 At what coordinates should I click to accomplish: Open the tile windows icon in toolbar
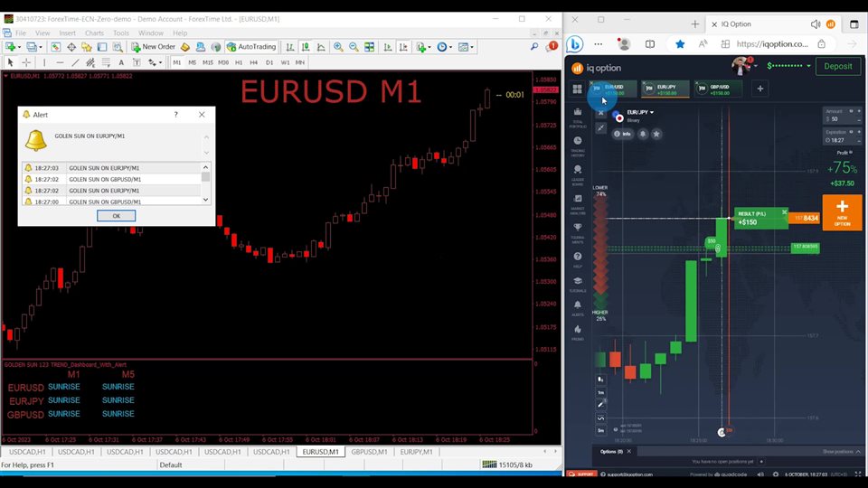click(369, 47)
